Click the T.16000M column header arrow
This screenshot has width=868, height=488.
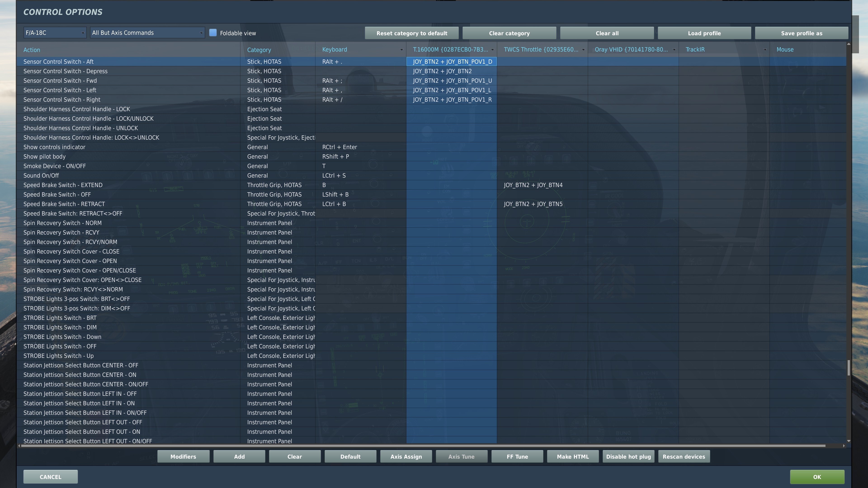(492, 50)
